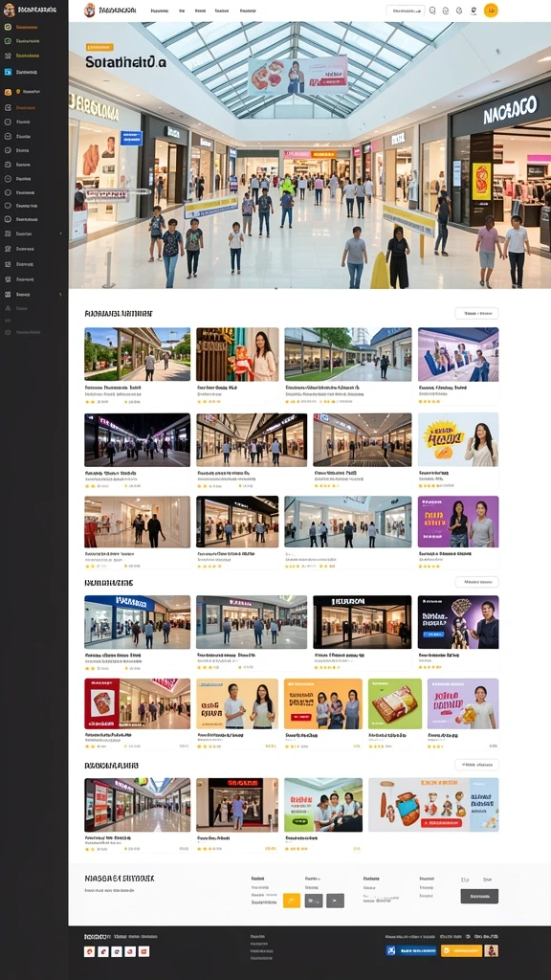This screenshot has height=980, width=551.
Task: Click the dark gray button in footer right
Action: point(479,896)
